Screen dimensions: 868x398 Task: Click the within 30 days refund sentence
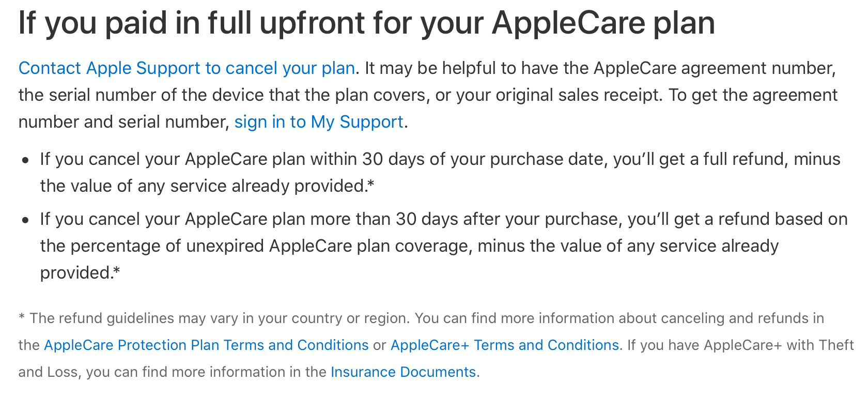pyautogui.click(x=440, y=173)
